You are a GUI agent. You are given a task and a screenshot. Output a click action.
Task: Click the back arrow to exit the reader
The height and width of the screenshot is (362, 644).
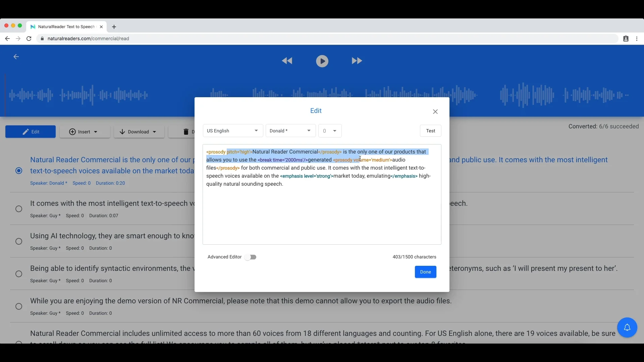tap(16, 57)
